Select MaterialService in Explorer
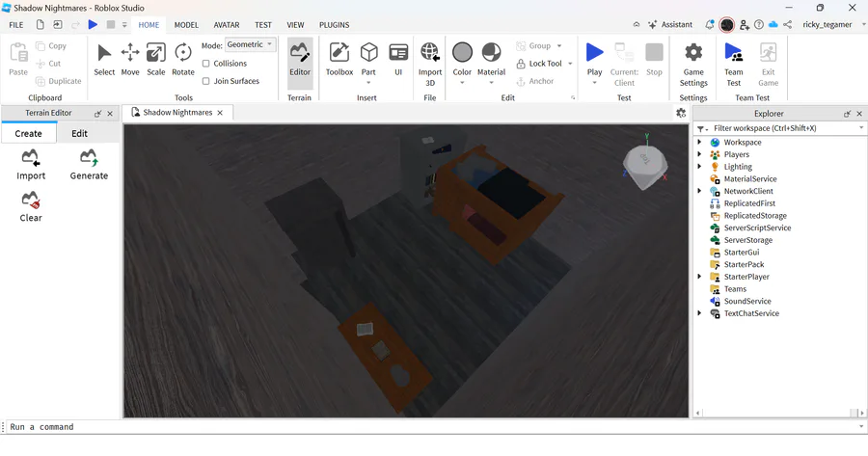The height and width of the screenshot is (456, 868). (750, 178)
